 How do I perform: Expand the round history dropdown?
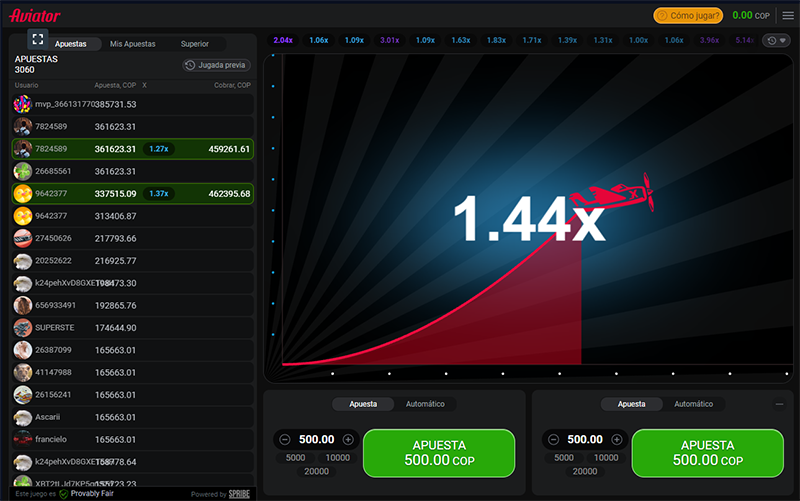tap(775, 41)
